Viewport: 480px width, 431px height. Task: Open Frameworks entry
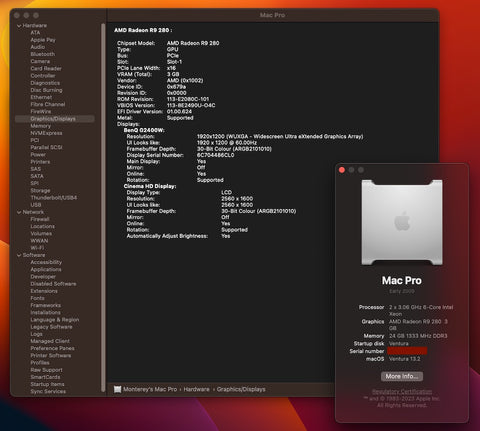(45, 305)
